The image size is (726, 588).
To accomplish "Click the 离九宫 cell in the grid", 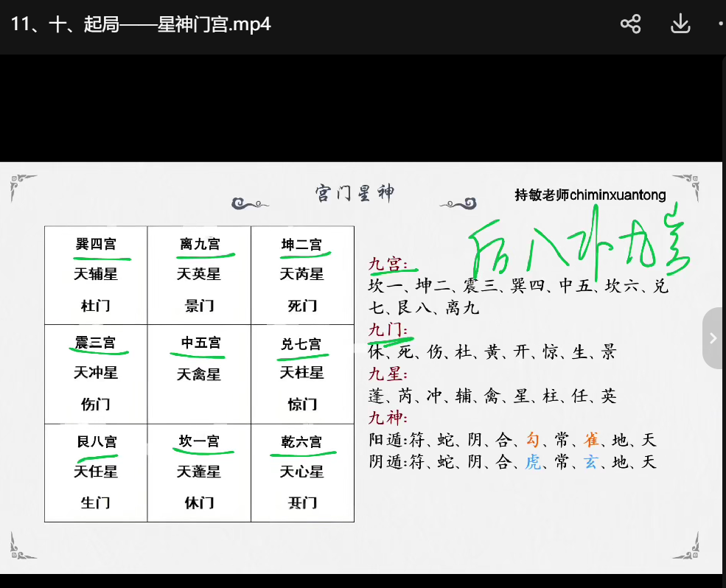I will (199, 275).
